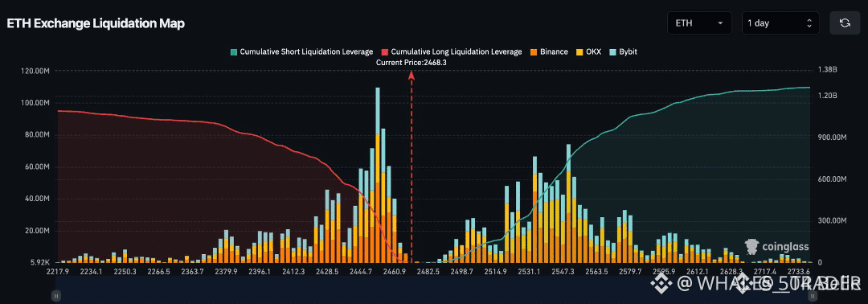The width and height of the screenshot is (868, 304).
Task: Click the red dashed current price arrow
Action: point(411,166)
